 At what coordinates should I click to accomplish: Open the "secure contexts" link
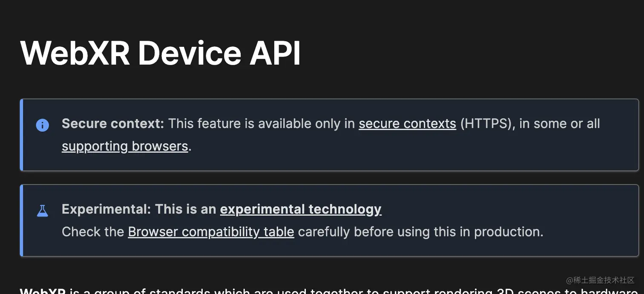coord(407,124)
